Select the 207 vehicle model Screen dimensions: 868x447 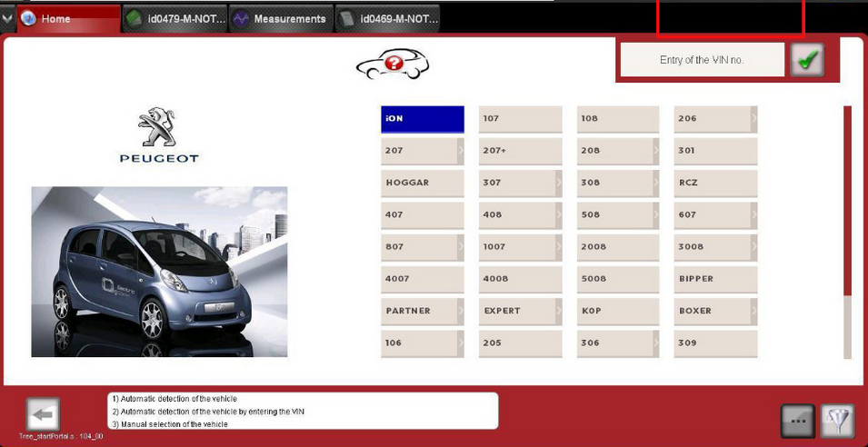tap(423, 151)
